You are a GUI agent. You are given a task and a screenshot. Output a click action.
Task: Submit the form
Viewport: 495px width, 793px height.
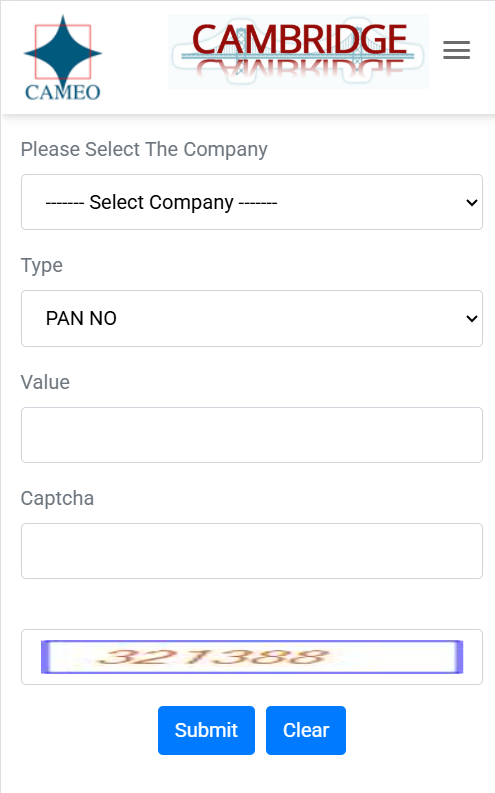[x=206, y=730]
